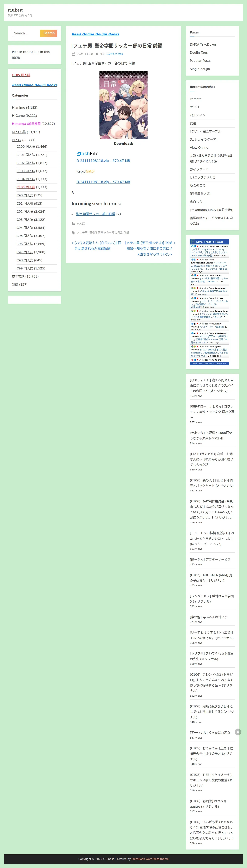Image resolution: width=247 pixels, height=868 pixels.
Task: Click 'More Info' in Live Traffic Feed footer
Action: tap(222, 364)
